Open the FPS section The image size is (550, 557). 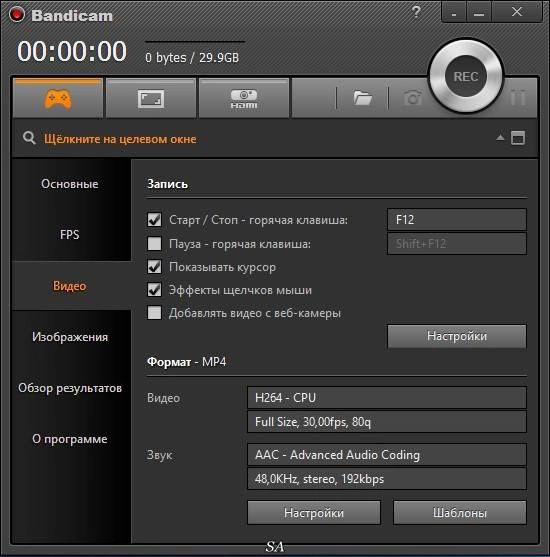pyautogui.click(x=70, y=234)
